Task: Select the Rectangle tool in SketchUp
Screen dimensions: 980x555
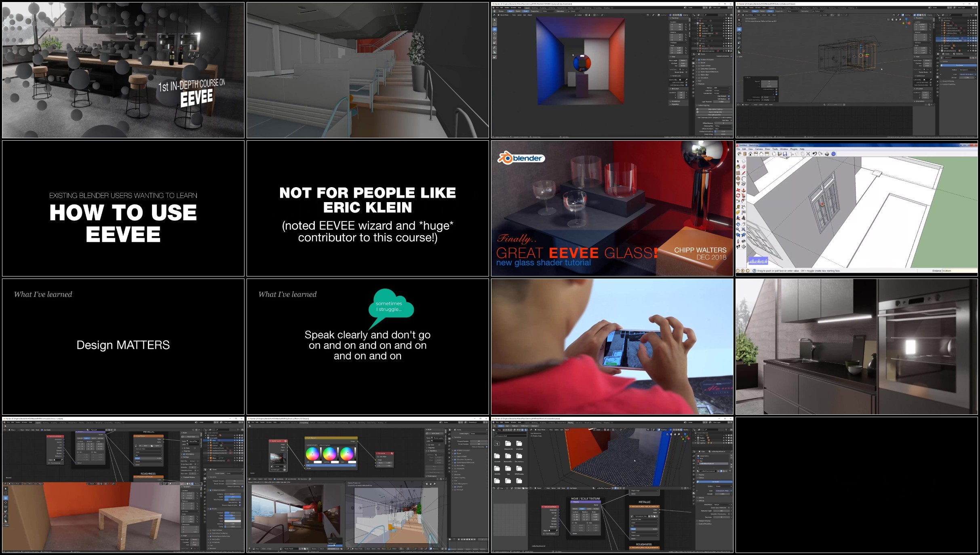Action: 738,173
